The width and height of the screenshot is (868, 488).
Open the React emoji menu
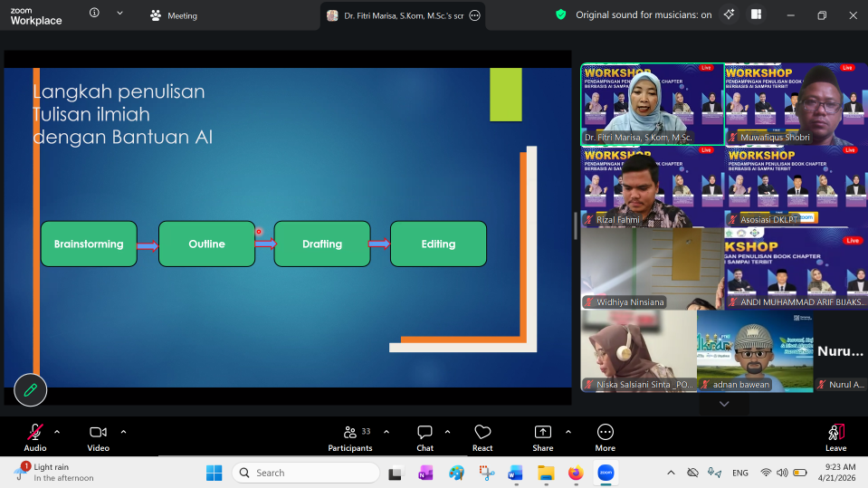[x=482, y=438]
